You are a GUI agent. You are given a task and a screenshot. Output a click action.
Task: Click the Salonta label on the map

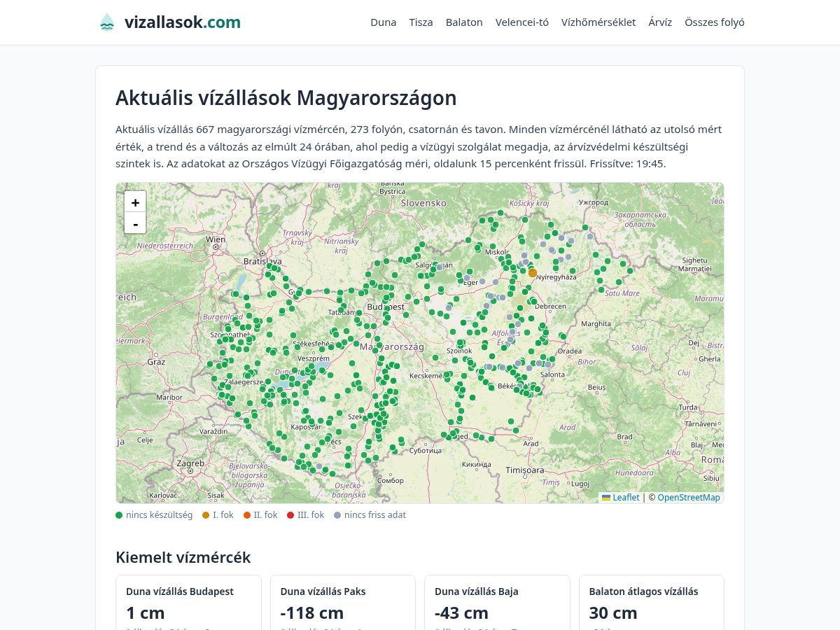[x=552, y=375]
